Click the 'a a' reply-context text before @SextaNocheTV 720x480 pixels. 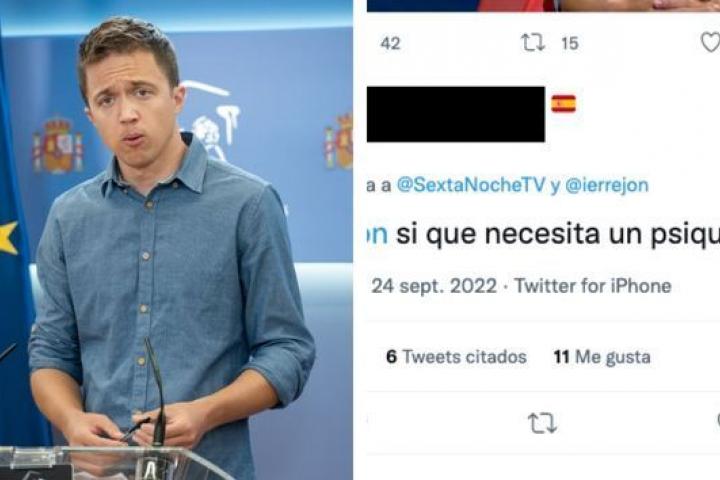[x=379, y=186]
